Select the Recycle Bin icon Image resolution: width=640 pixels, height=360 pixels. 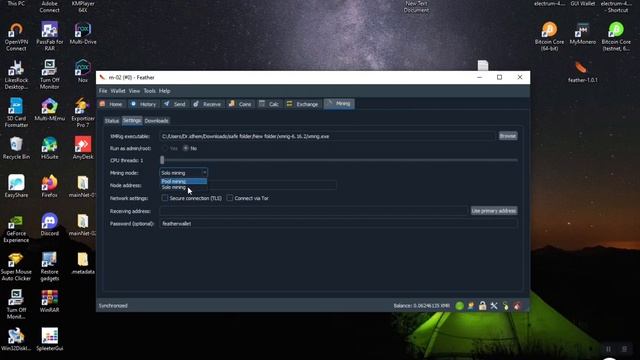[x=16, y=148]
